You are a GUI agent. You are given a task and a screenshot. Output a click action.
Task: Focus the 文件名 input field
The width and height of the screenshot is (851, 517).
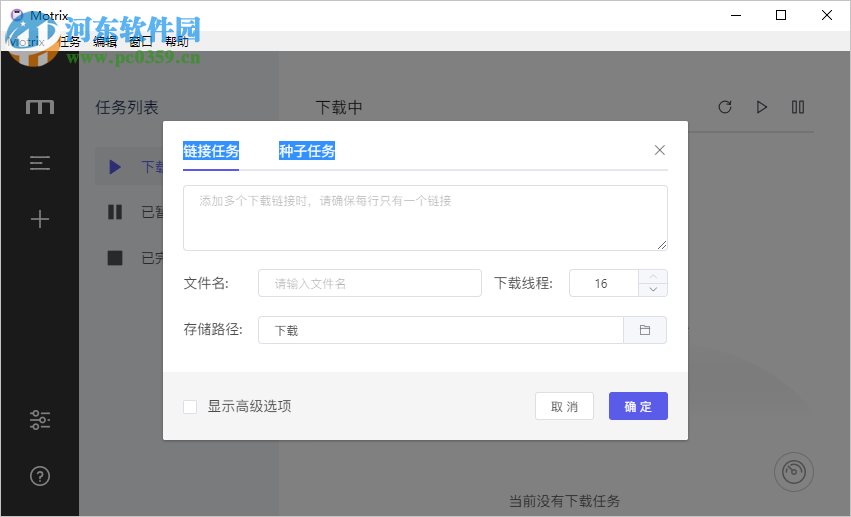(x=370, y=283)
